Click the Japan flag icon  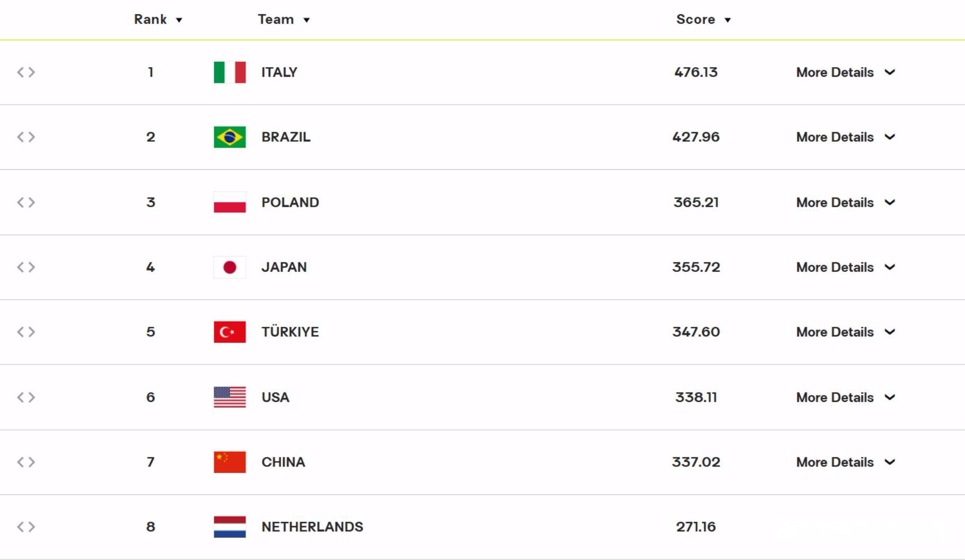point(230,267)
